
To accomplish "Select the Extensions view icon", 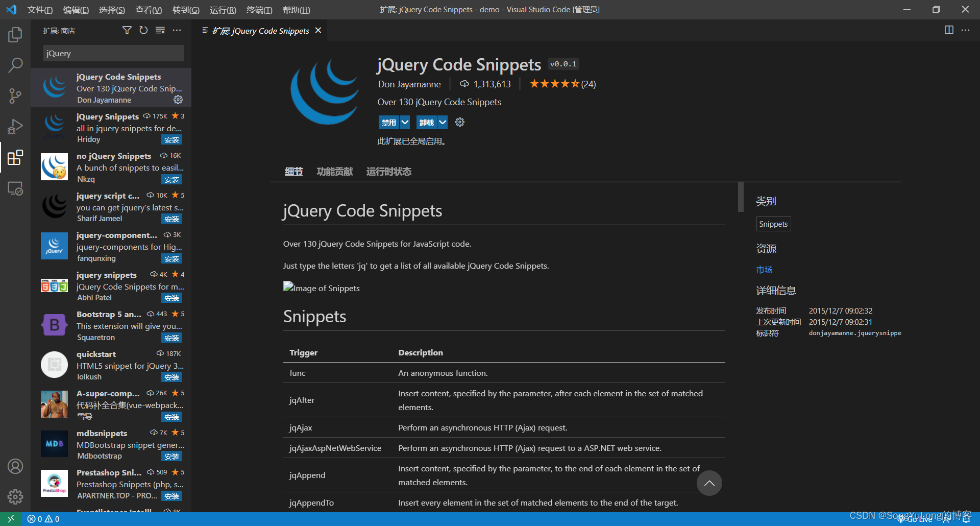I will tap(15, 157).
